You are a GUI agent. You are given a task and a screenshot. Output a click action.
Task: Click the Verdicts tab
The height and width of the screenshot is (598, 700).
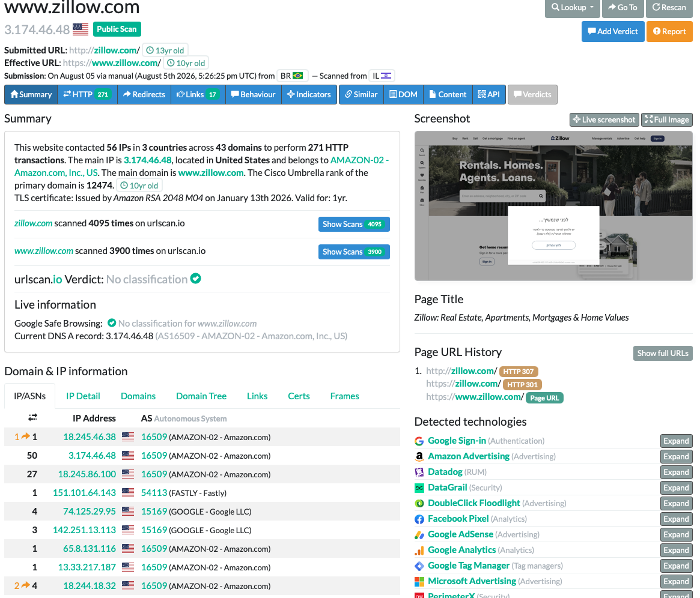click(x=532, y=94)
